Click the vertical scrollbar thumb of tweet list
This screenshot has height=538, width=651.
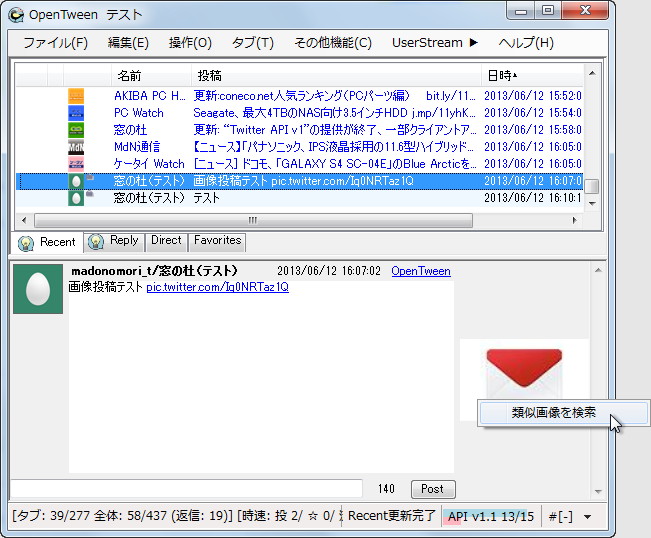592,186
